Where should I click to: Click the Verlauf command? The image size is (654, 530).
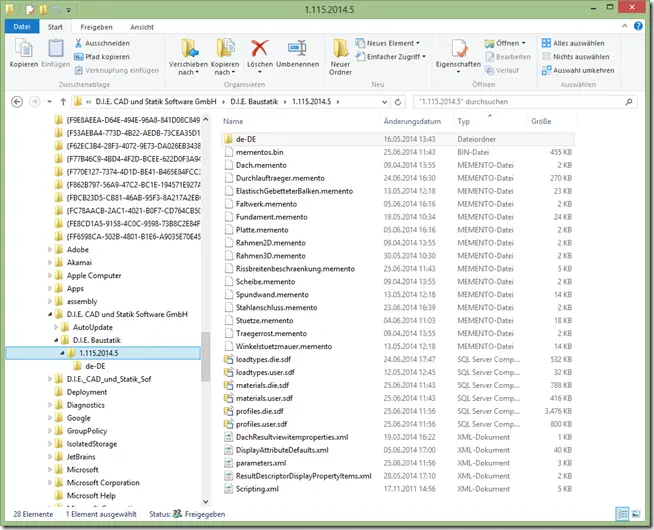[x=502, y=70]
